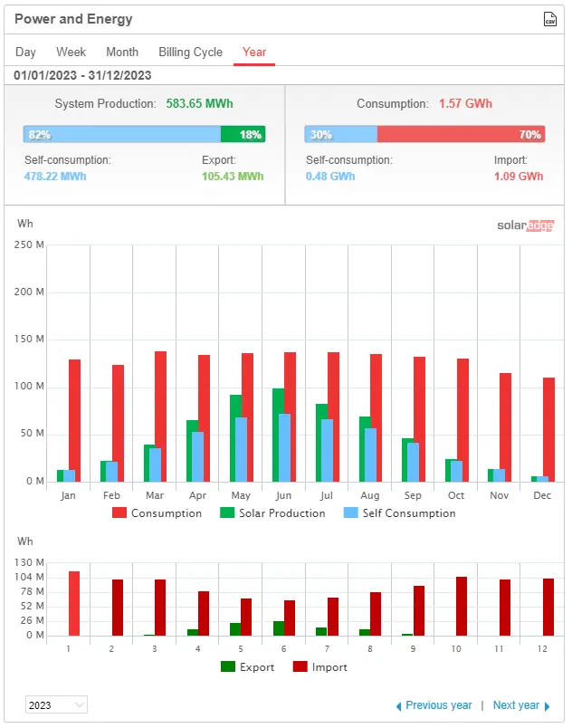Viewport: 572px width, 728px height.
Task: Export chart data with CSV icon
Action: coord(549,19)
